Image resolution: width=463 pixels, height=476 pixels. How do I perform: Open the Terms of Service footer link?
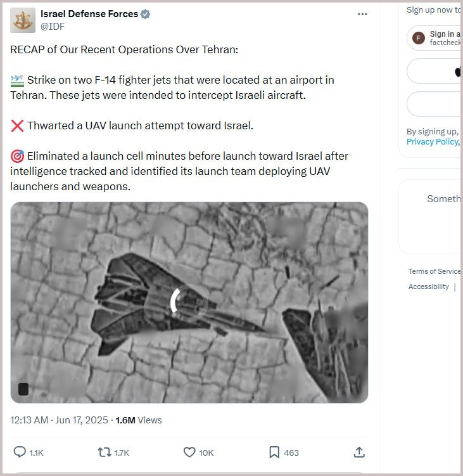[434, 271]
